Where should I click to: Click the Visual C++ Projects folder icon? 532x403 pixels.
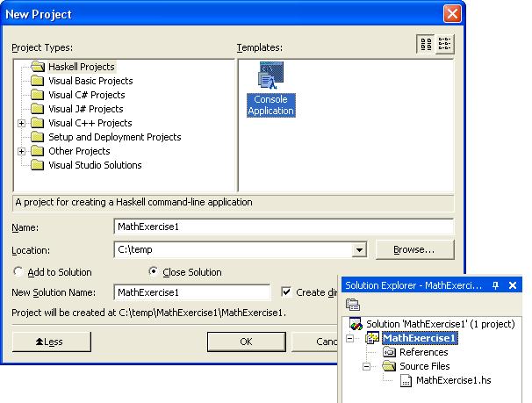tap(38, 123)
